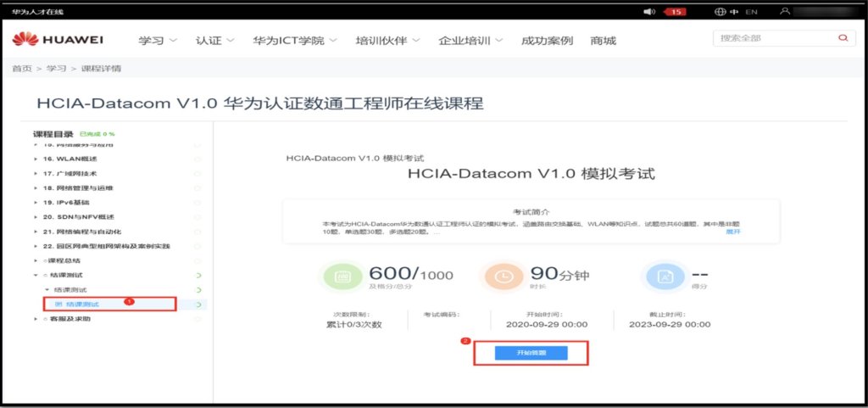Open the user profile icon
The width and height of the screenshot is (868, 408).
[x=785, y=12]
